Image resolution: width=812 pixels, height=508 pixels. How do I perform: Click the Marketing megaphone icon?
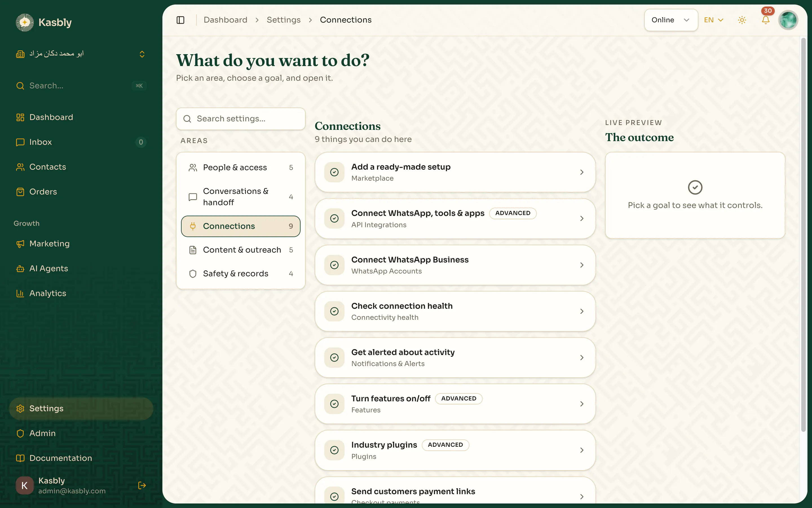(20, 244)
